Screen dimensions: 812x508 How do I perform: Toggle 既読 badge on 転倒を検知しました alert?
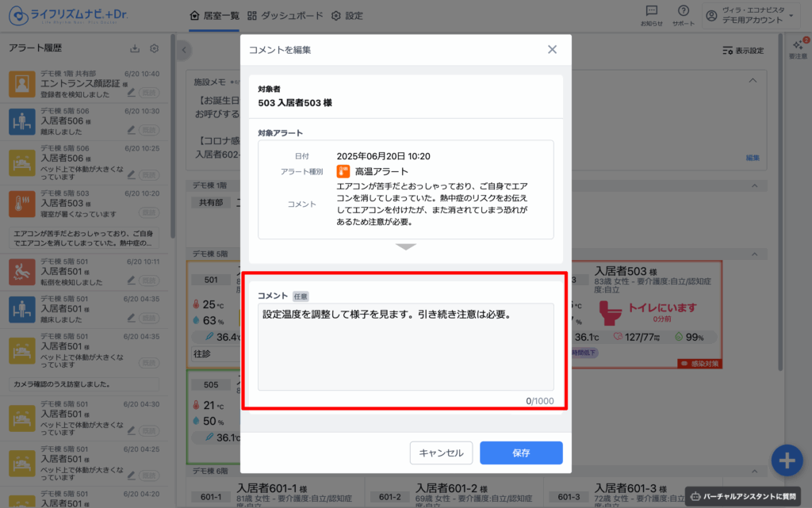click(x=149, y=281)
